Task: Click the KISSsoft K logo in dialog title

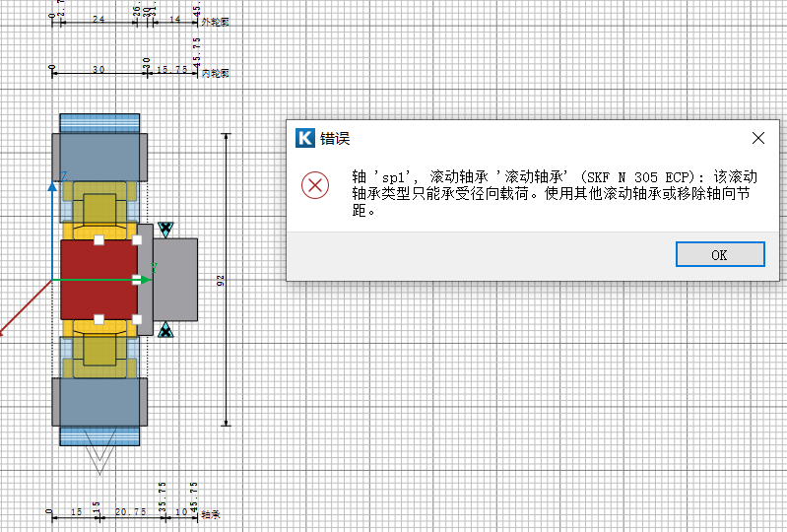Action: click(x=305, y=138)
